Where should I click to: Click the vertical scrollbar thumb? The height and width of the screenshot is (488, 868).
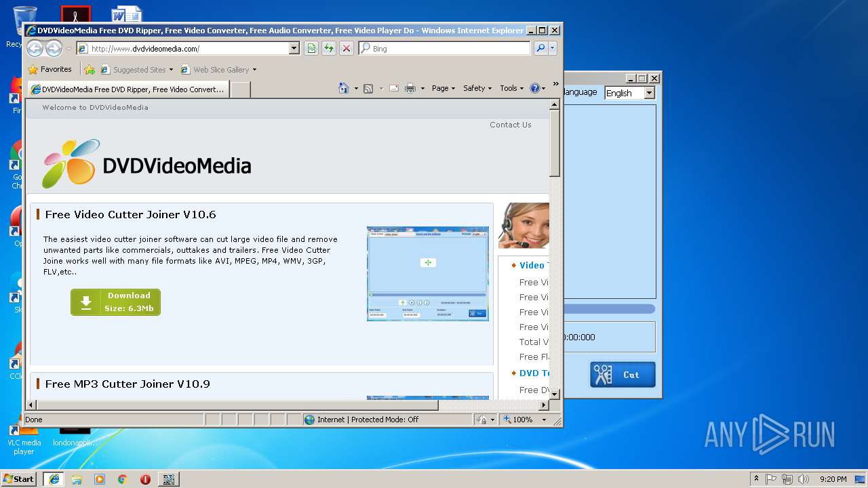click(554, 142)
